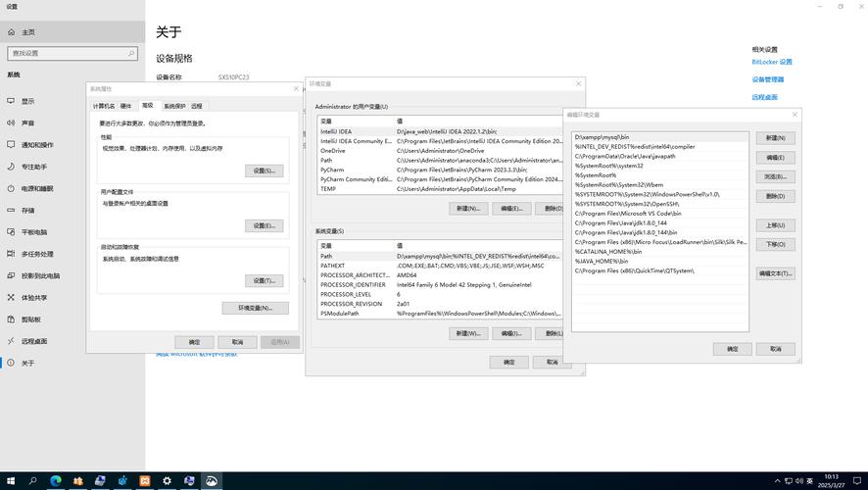Click 删除(D) in the edit environment variable dialog
This screenshot has width=868, height=490.
point(776,196)
